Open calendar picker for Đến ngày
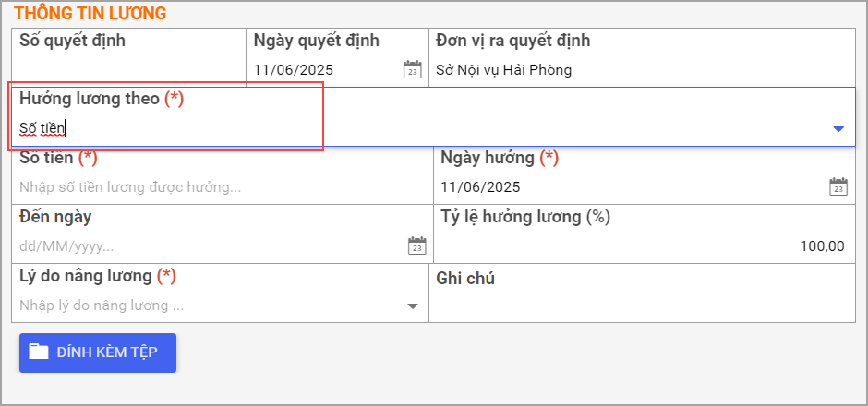This screenshot has width=868, height=406. point(416,245)
